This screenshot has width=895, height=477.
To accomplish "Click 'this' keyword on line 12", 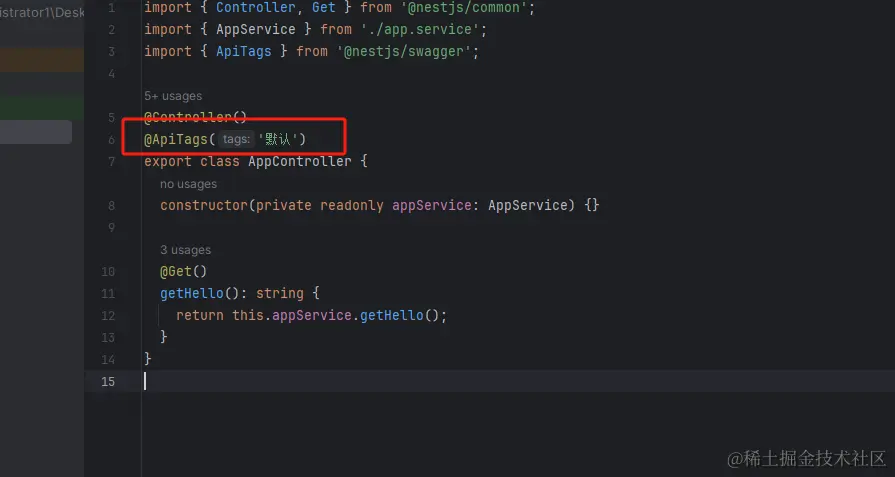I will click(248, 316).
